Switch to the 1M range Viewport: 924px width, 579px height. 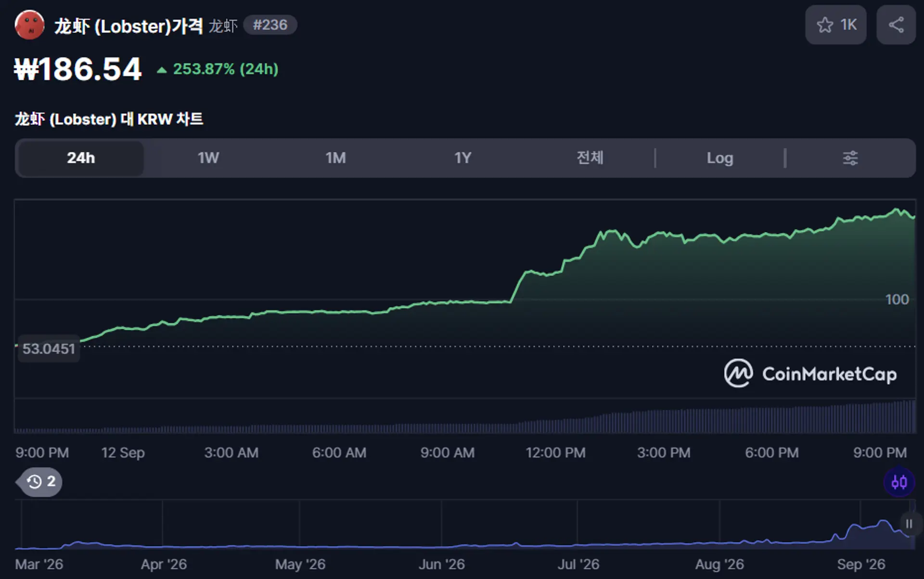335,158
